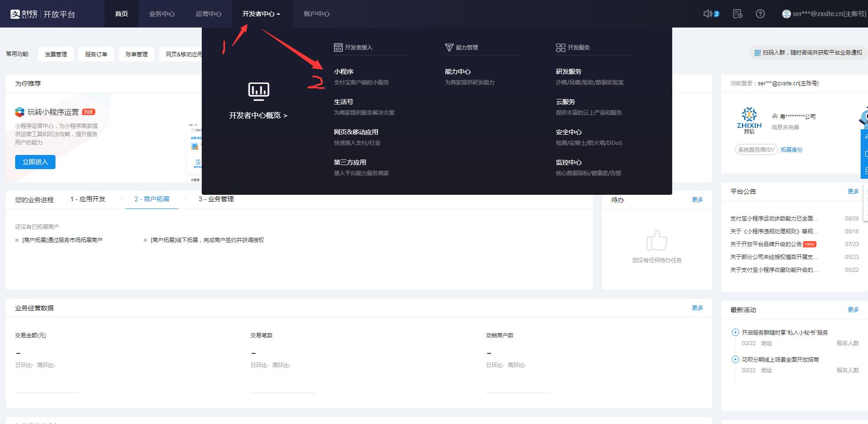The height and width of the screenshot is (424, 868).
Task: Open announcement 关于《小程序违规处理规则》
Action: 774,231
